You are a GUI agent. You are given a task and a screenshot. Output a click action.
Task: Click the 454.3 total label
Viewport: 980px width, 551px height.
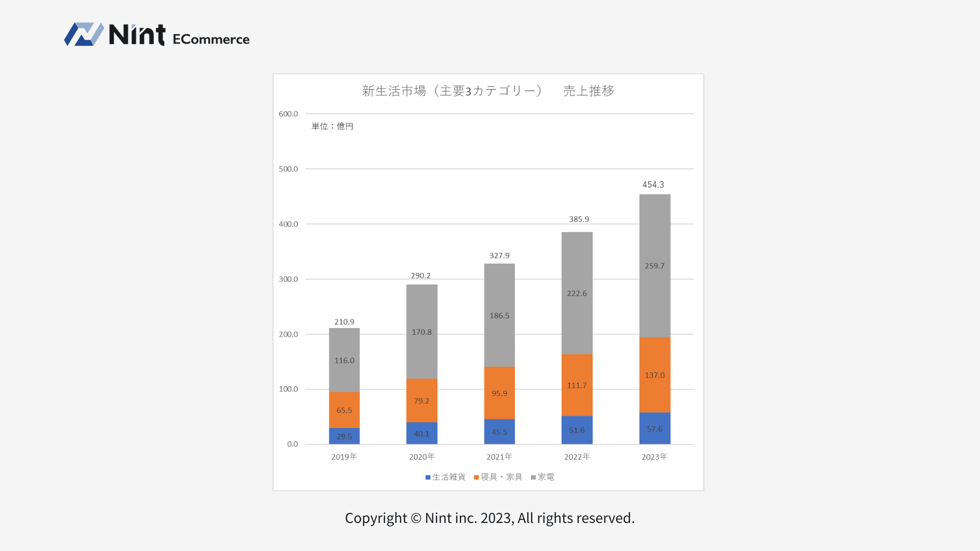click(653, 185)
